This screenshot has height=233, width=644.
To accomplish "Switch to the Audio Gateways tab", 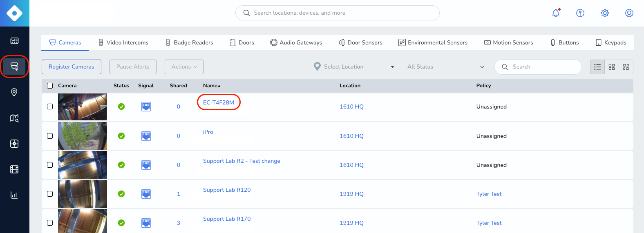I will pyautogui.click(x=296, y=42).
